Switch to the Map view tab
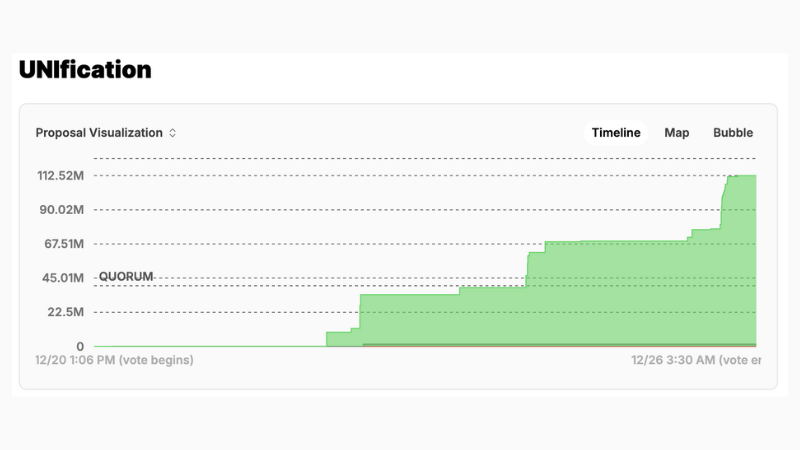This screenshot has width=800, height=450. coord(677,132)
